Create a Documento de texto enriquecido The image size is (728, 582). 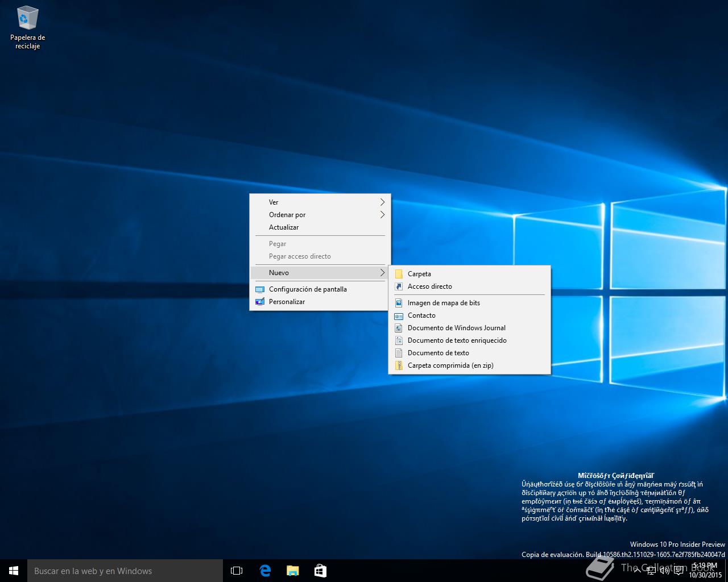469,340
